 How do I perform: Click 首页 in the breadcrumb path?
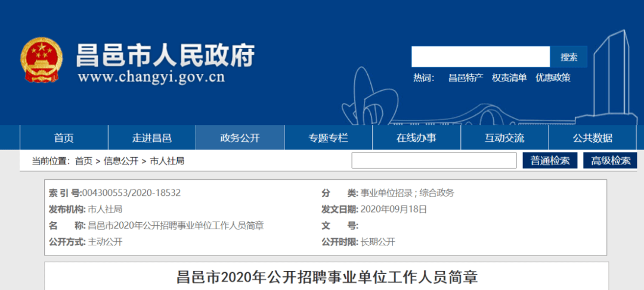[x=83, y=161]
